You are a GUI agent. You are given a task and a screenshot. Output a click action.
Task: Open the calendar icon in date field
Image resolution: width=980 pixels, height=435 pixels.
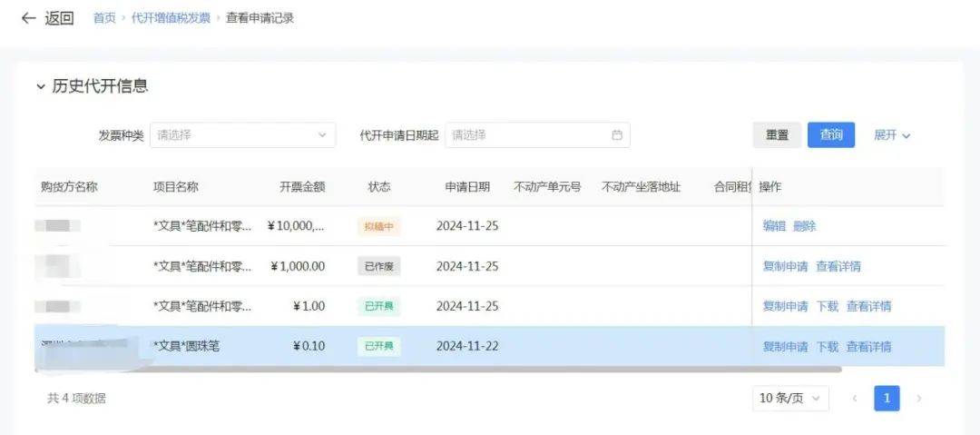pos(617,135)
